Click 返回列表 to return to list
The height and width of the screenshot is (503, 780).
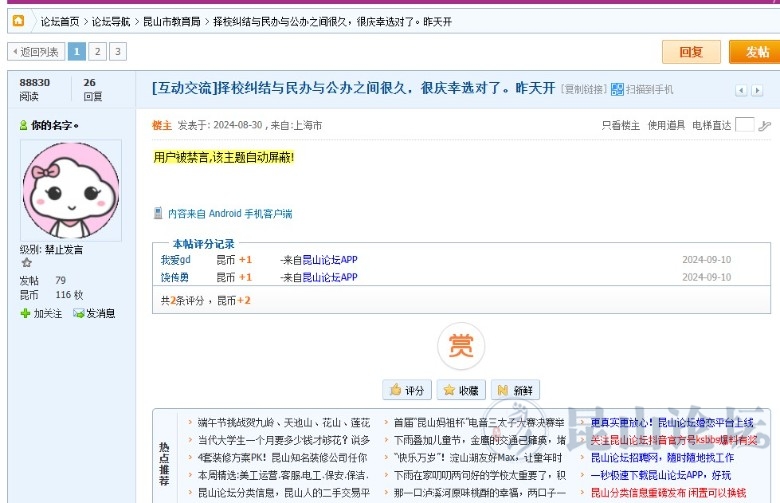coord(35,51)
